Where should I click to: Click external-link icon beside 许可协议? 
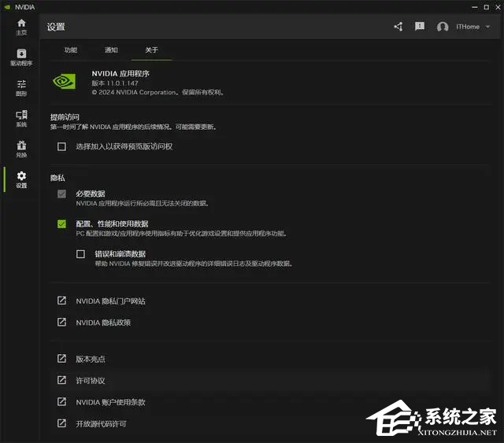tap(61, 380)
